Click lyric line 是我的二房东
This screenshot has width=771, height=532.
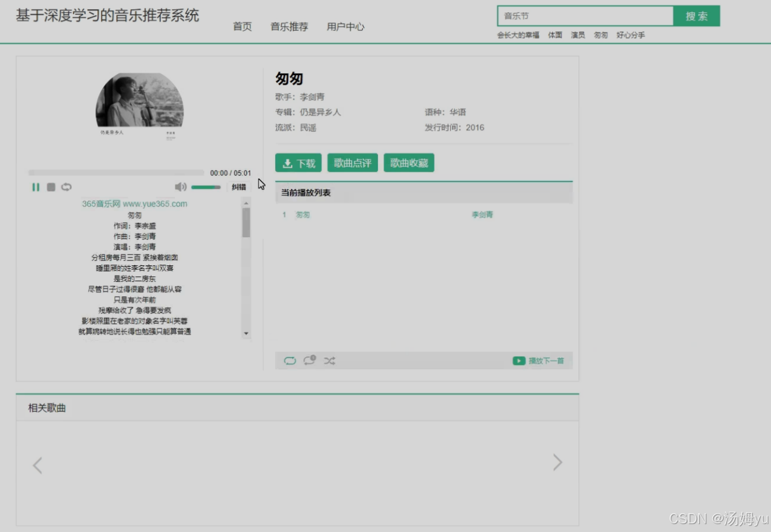(x=135, y=279)
